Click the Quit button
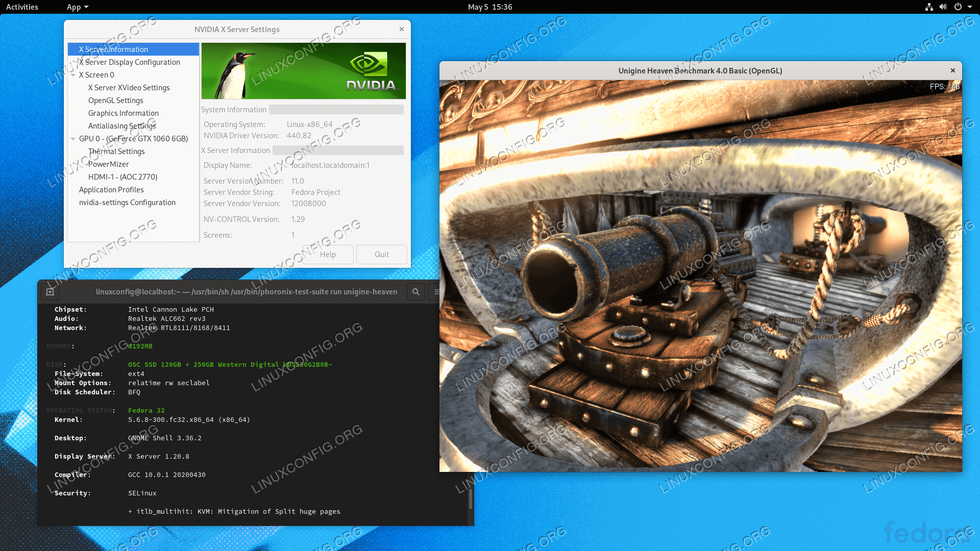 tap(381, 255)
